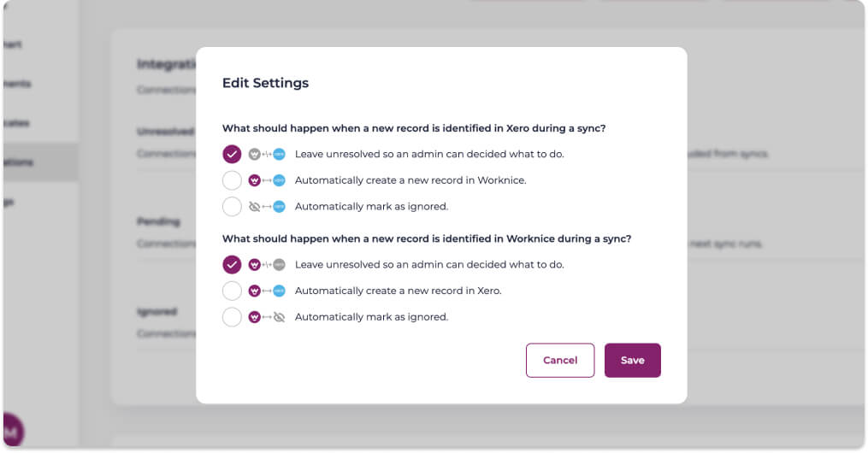Select 'Leave unresolved' radio under the Xero question

point(232,155)
